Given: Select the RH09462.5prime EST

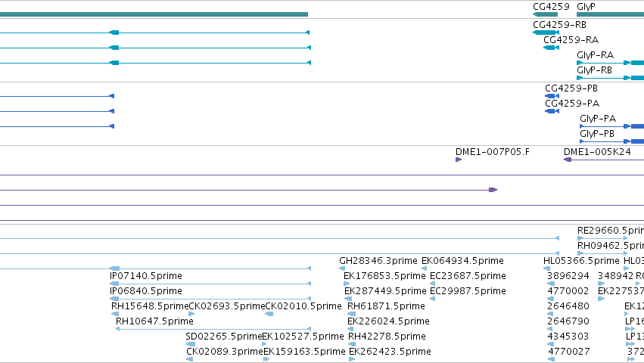Looking at the screenshot, I should click(602, 253).
